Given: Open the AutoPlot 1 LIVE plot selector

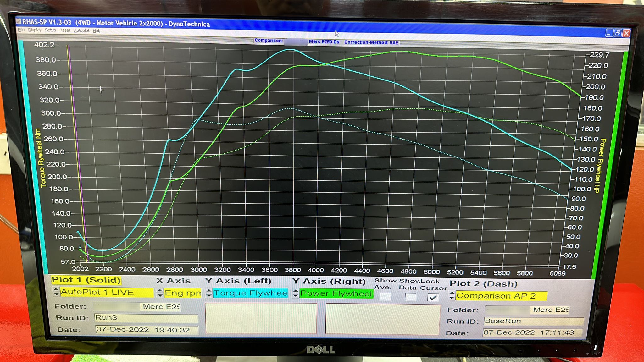Looking at the screenshot, I should click(107, 292).
